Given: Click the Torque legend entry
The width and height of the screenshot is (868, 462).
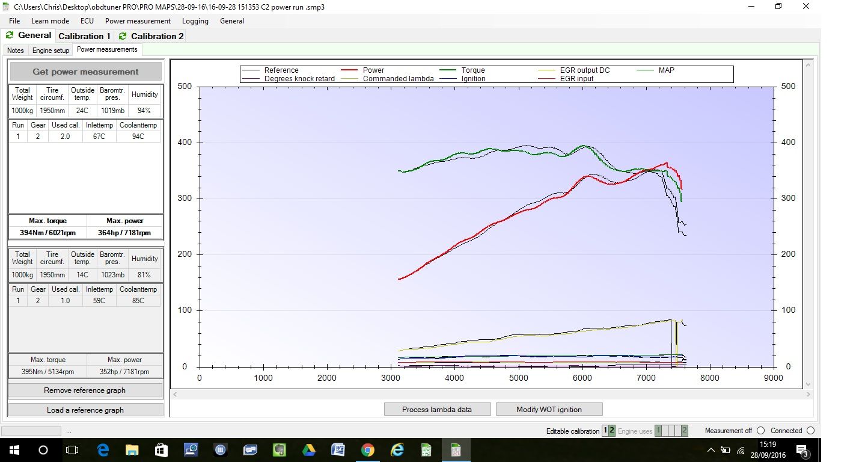Looking at the screenshot, I should coord(463,70).
